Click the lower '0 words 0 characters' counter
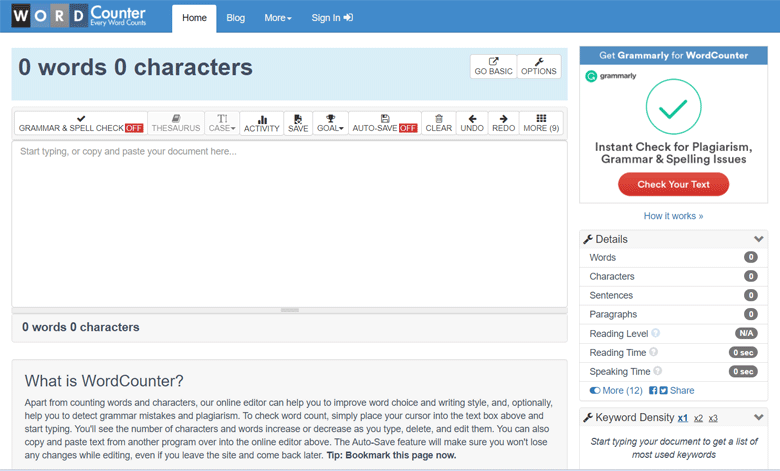780x471 pixels. pos(81,327)
